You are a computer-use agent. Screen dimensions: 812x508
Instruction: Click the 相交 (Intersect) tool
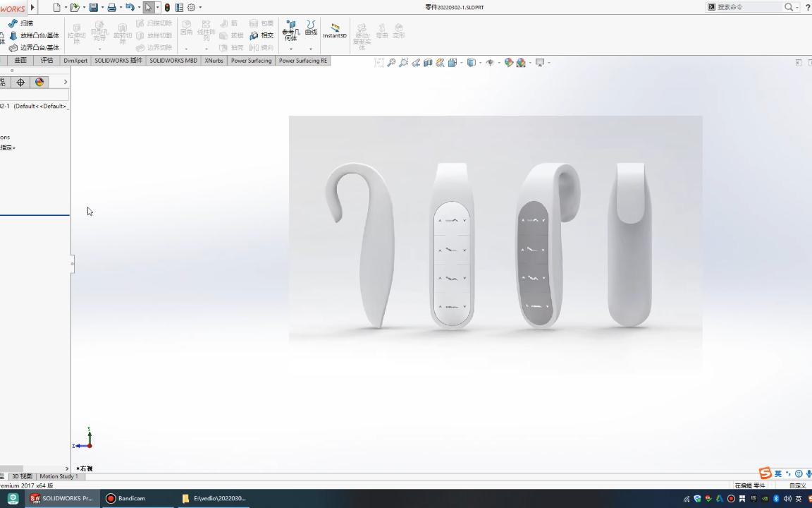click(266, 35)
